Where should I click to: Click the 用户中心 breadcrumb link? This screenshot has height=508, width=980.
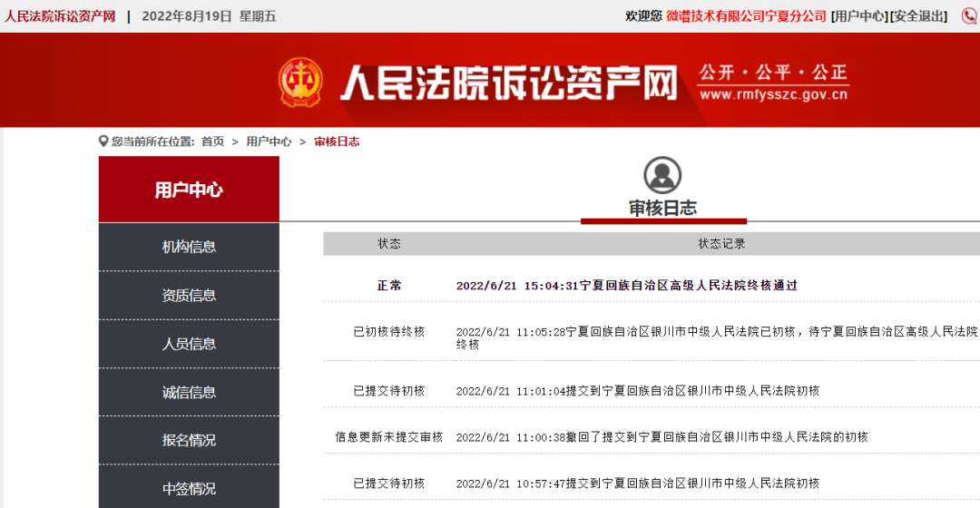pos(269,142)
